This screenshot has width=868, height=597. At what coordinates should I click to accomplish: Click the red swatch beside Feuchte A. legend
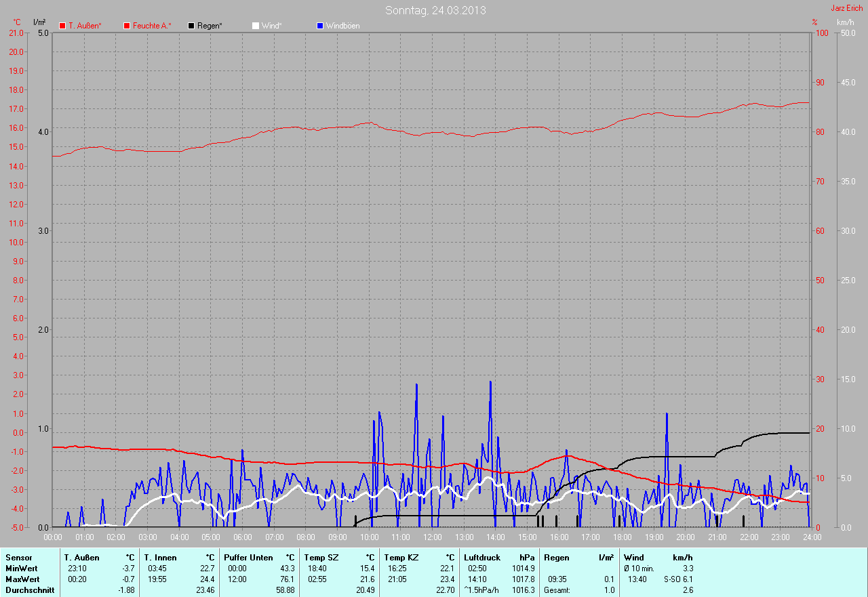coord(127,26)
